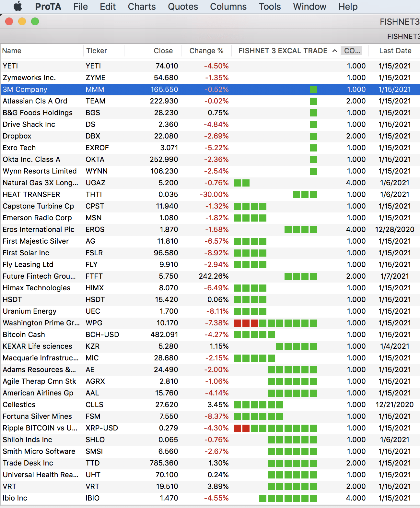Click the 242.26% change for FTFT
Image resolution: width=420 pixels, height=508 pixels.
[x=214, y=276]
